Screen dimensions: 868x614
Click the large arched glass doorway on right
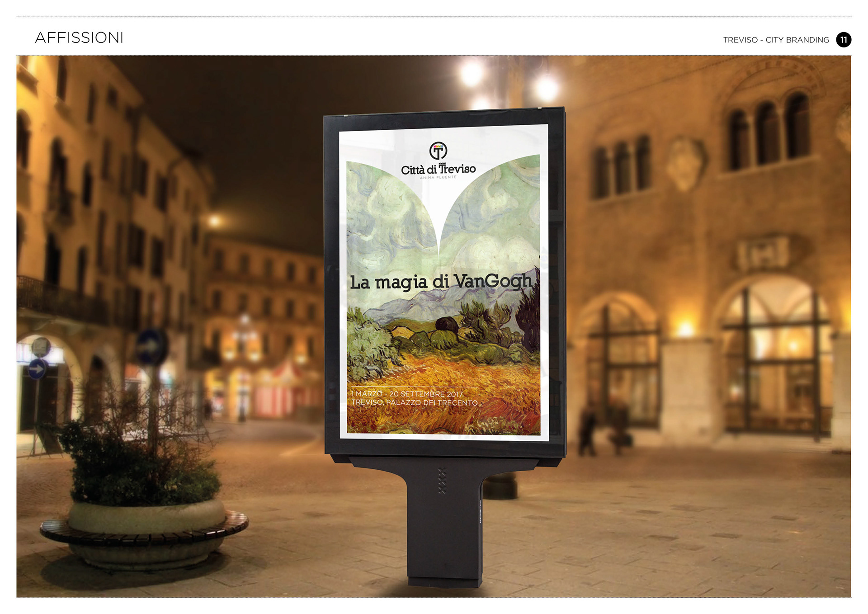(x=775, y=357)
